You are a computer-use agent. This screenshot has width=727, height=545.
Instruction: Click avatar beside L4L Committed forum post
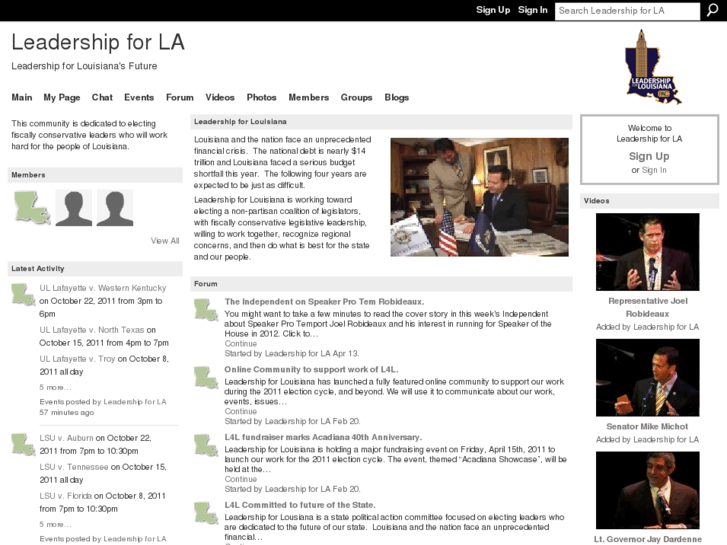(206, 513)
